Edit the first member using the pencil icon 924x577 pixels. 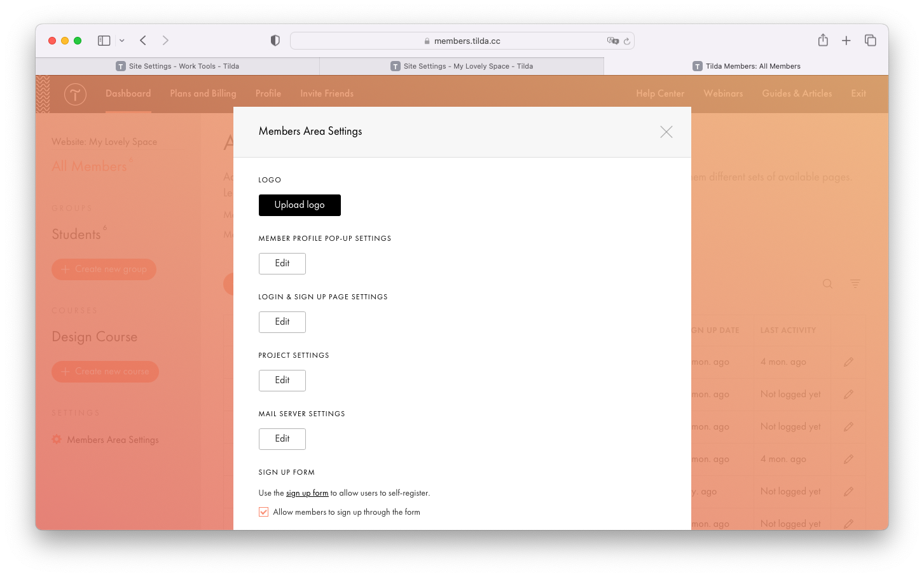pos(848,362)
